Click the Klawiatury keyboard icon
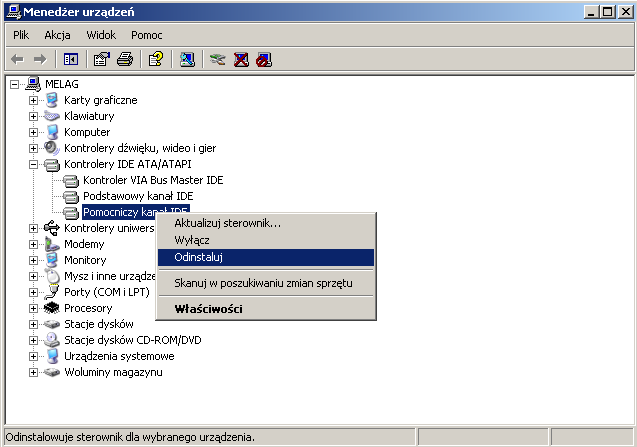Image resolution: width=637 pixels, height=447 pixels. pyautogui.click(x=52, y=116)
